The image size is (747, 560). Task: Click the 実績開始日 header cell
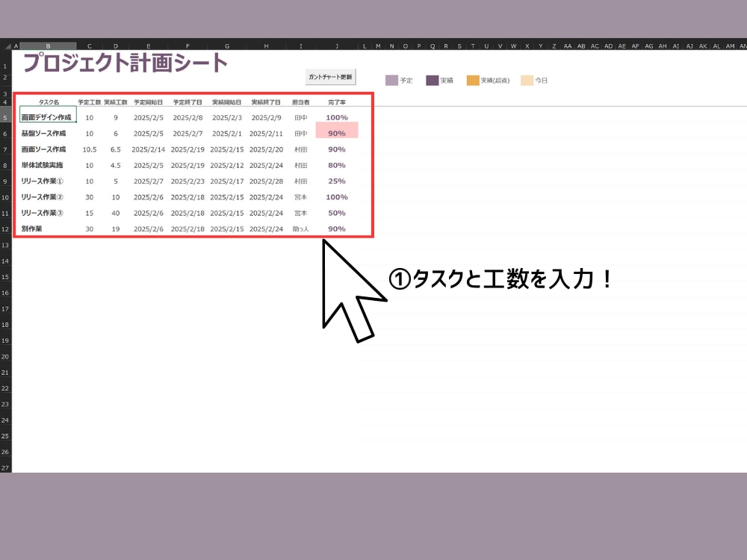(227, 102)
